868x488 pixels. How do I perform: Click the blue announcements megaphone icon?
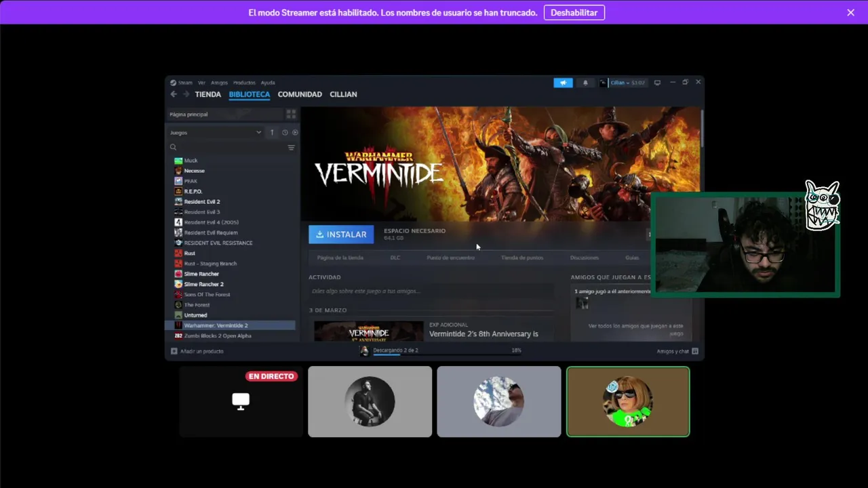coord(563,83)
